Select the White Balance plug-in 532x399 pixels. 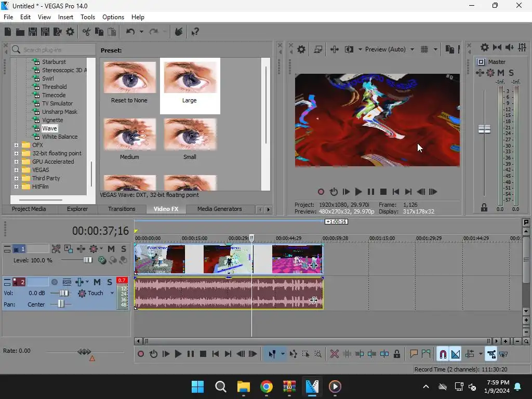(60, 137)
